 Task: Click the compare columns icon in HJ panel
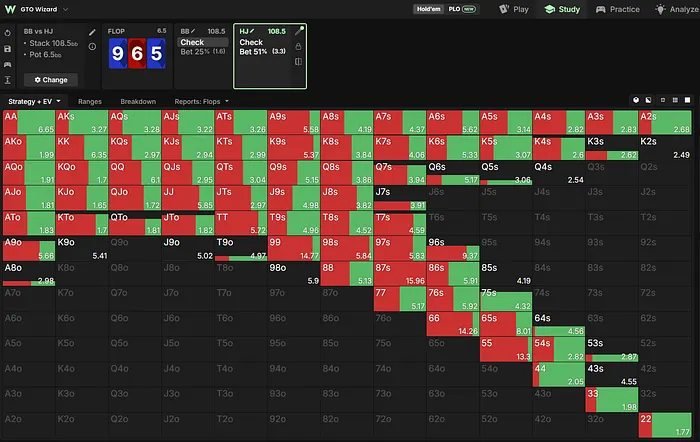point(298,62)
